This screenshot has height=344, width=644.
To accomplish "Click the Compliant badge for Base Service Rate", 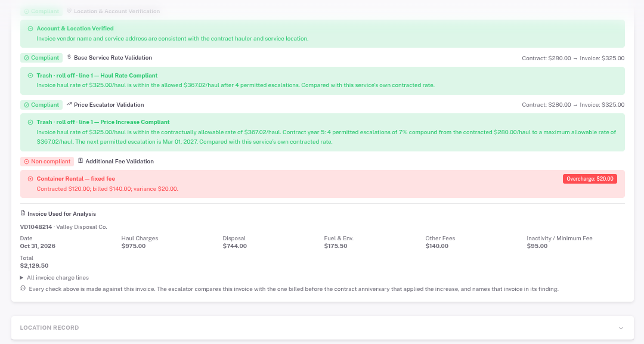I will 42,58.
